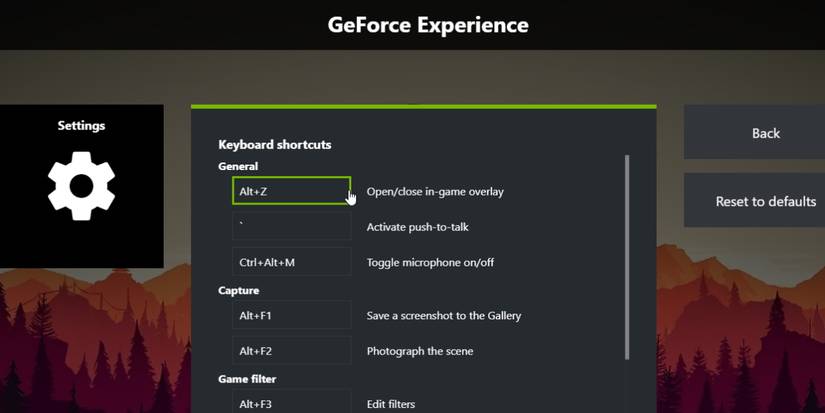Click the "Photograph the scene" label

pyautogui.click(x=420, y=352)
